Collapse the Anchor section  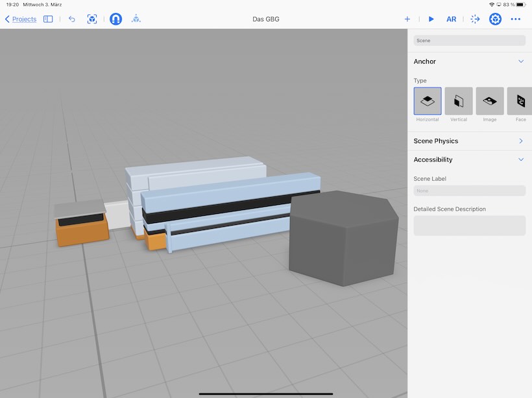pyautogui.click(x=520, y=62)
